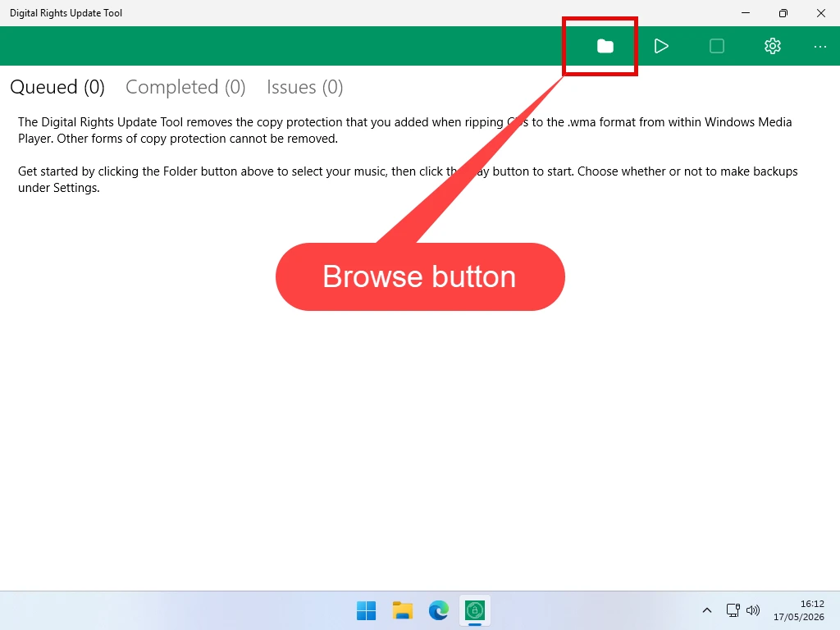Switch to the Completed (0) tab

[185, 87]
